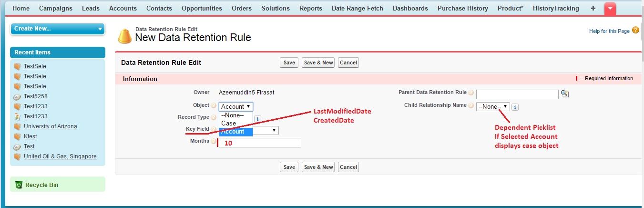Switch to the Dashboards tab
Image resolution: width=644 pixels, height=208 pixels.
[x=410, y=8]
